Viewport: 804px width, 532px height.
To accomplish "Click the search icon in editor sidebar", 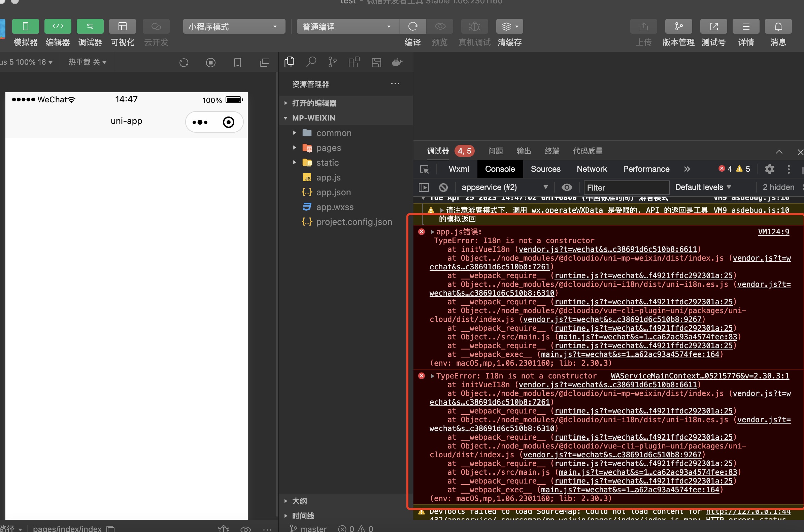I will pos(311,62).
